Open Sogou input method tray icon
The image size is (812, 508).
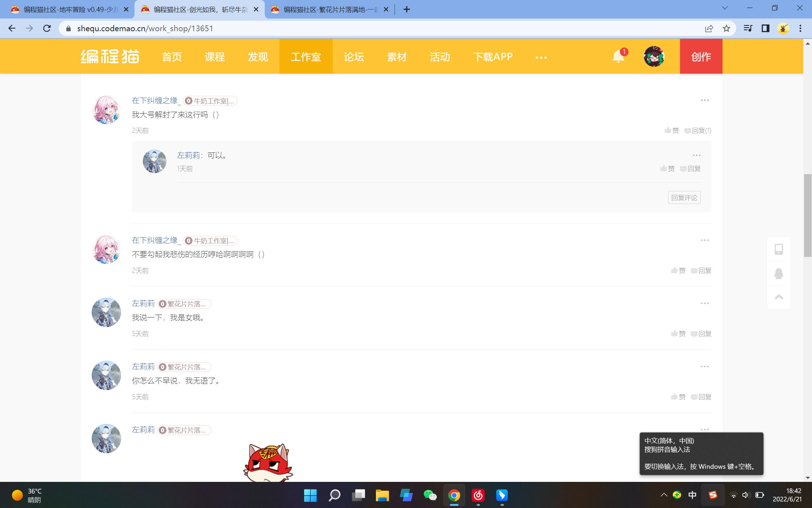pos(713,495)
